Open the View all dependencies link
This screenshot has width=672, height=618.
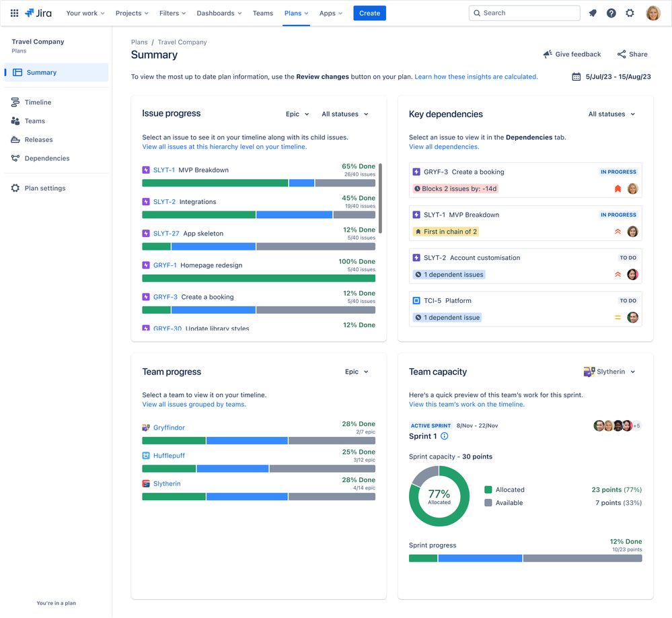tap(444, 147)
